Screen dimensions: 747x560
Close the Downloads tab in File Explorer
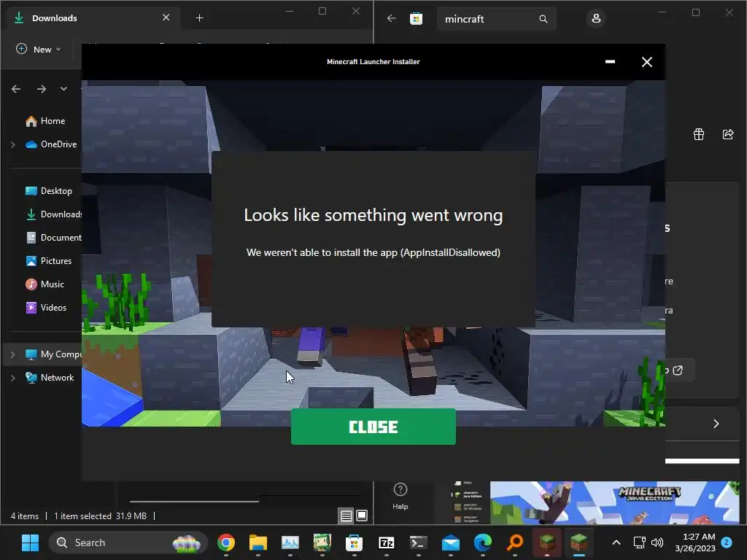(166, 17)
